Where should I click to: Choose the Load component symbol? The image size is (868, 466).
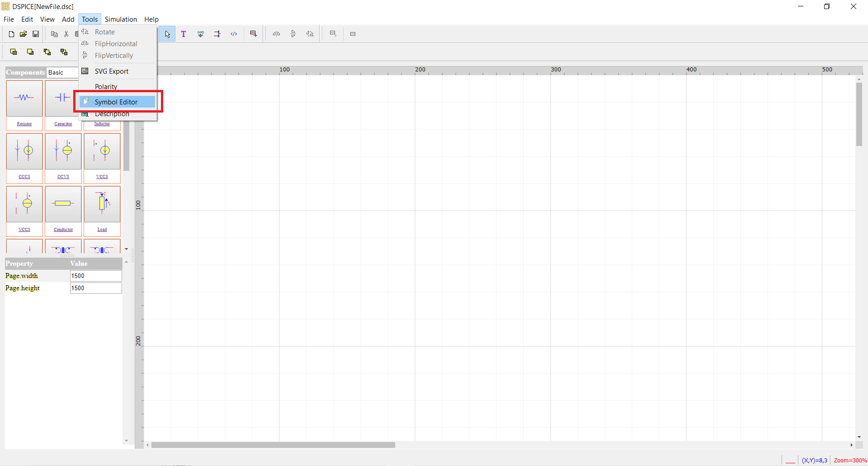[102, 204]
